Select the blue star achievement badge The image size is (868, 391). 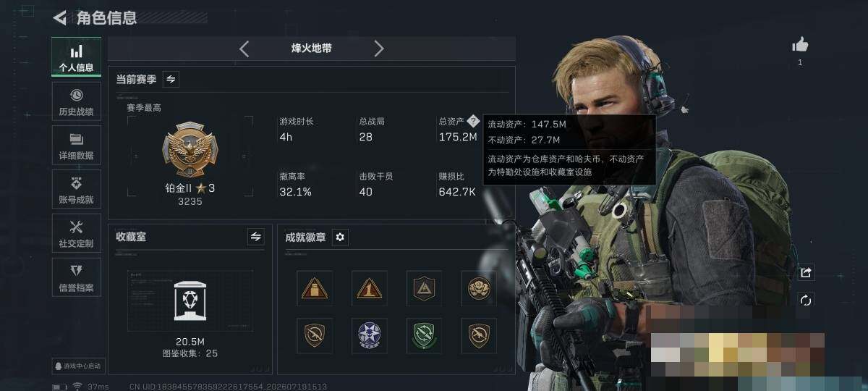click(370, 335)
